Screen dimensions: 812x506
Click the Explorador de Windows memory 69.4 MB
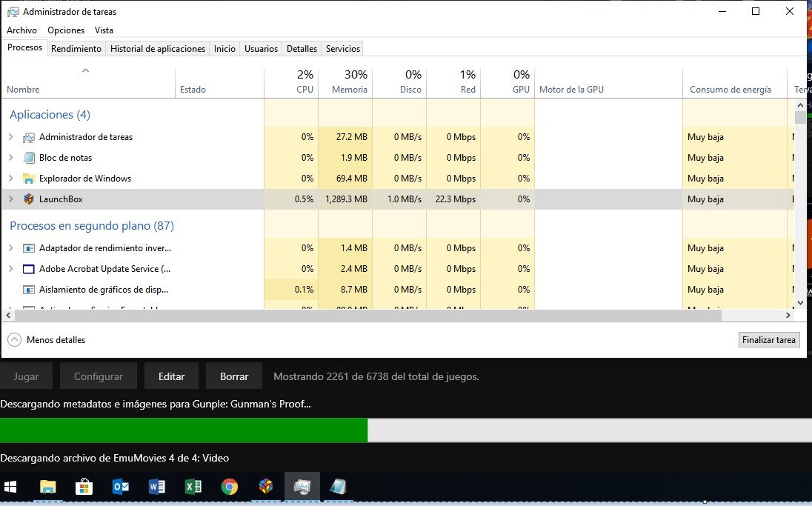[x=352, y=179]
